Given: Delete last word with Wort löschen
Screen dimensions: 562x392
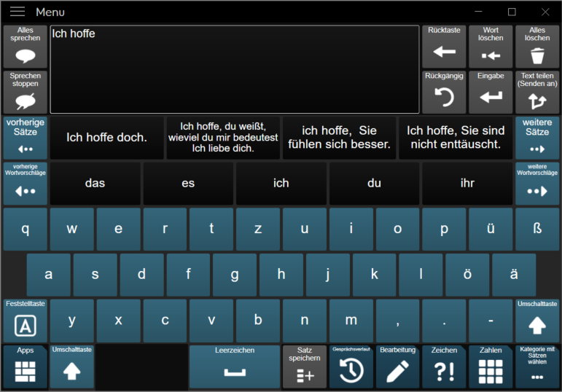Looking at the screenshot, I should click(x=491, y=47).
